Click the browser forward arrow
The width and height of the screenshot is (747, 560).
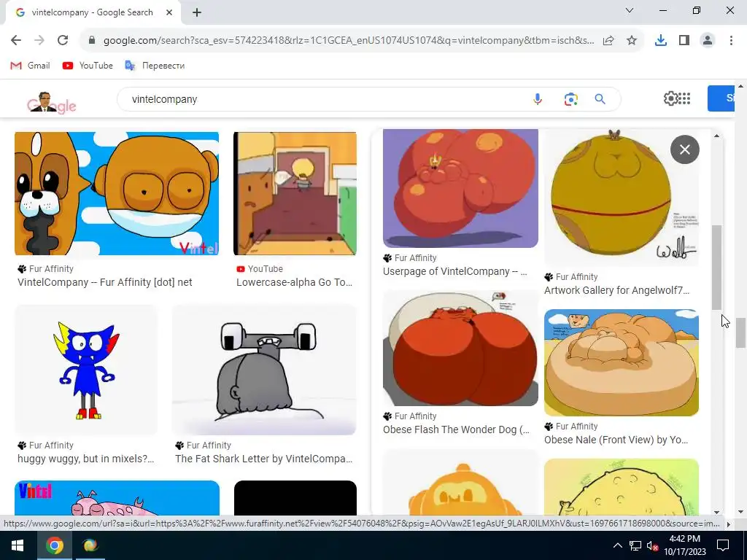(x=39, y=40)
